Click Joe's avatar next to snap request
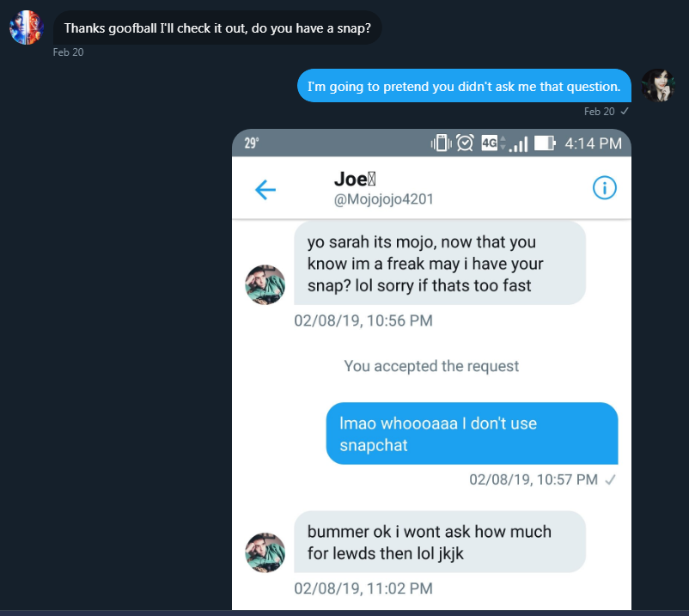689x616 pixels. [265, 284]
